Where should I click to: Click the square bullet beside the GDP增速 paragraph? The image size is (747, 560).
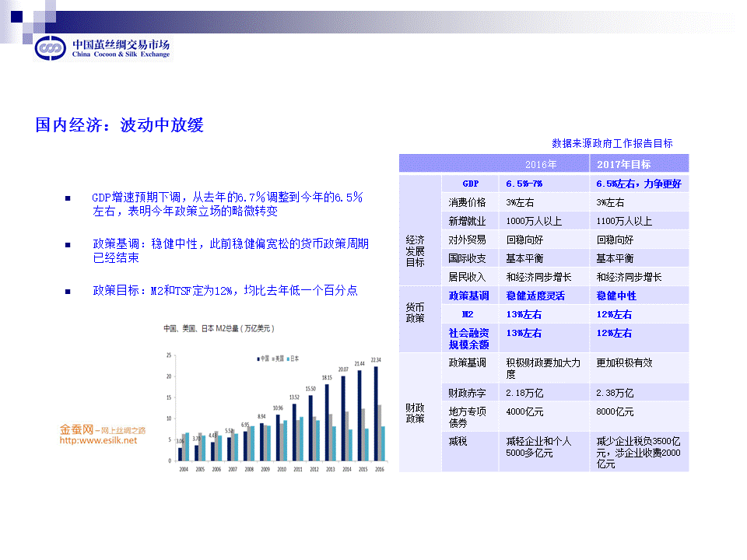[x=68, y=199]
